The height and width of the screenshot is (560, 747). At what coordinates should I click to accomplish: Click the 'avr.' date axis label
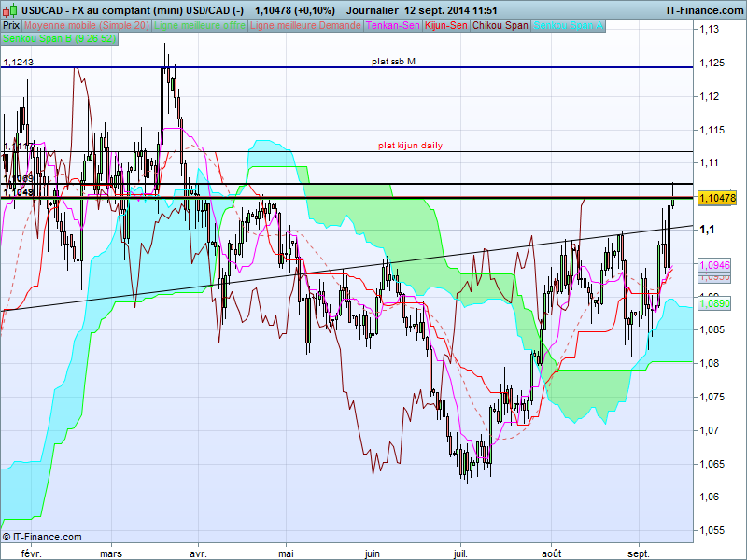[x=198, y=553]
